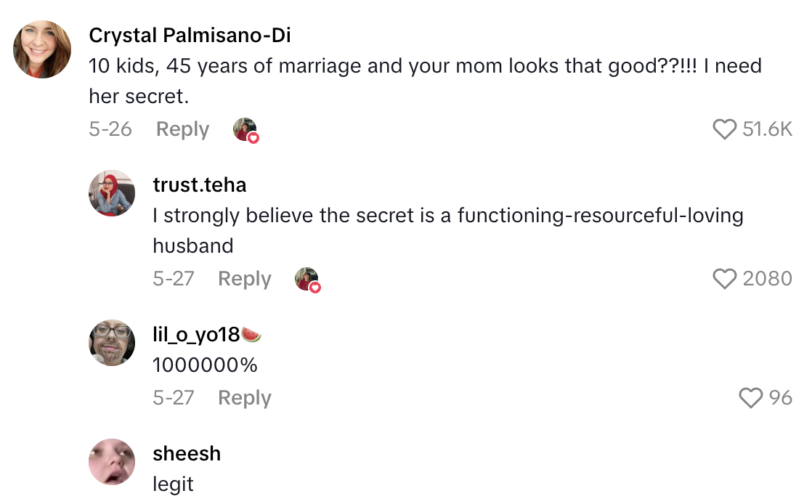Click the 2080 like count
The image size is (812, 504).
pos(767,279)
